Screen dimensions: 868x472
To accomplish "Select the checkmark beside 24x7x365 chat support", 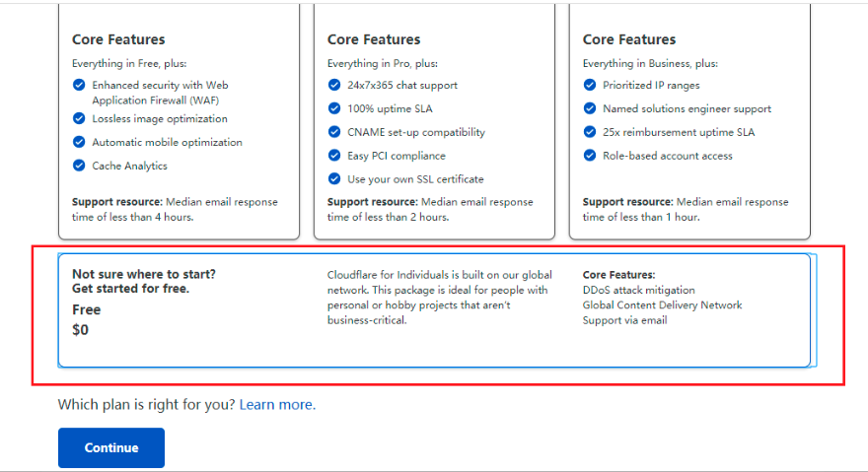I will point(334,85).
